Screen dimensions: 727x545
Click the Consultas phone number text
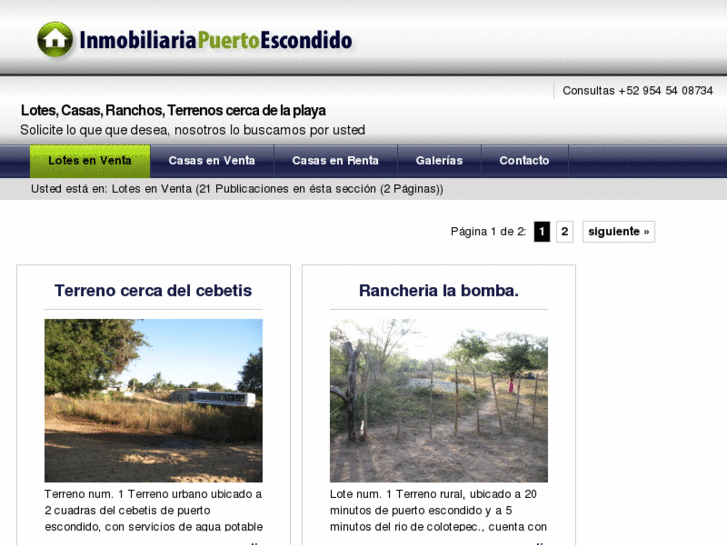click(x=638, y=90)
